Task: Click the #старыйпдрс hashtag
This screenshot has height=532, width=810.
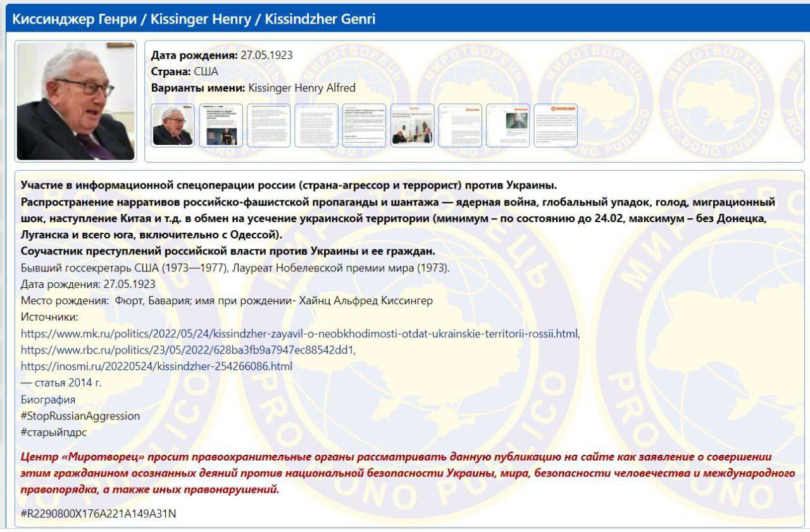Action: (54, 433)
